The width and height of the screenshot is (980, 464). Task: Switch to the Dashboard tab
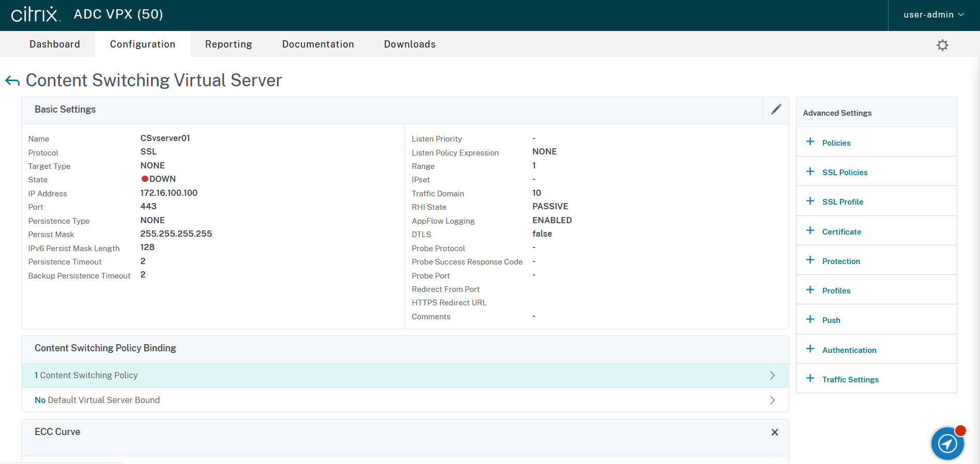click(x=55, y=44)
